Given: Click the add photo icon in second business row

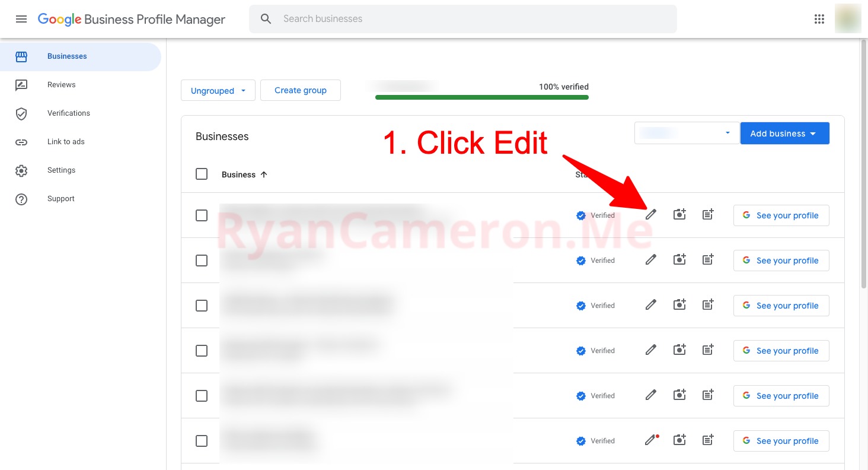Looking at the screenshot, I should pyautogui.click(x=679, y=260).
